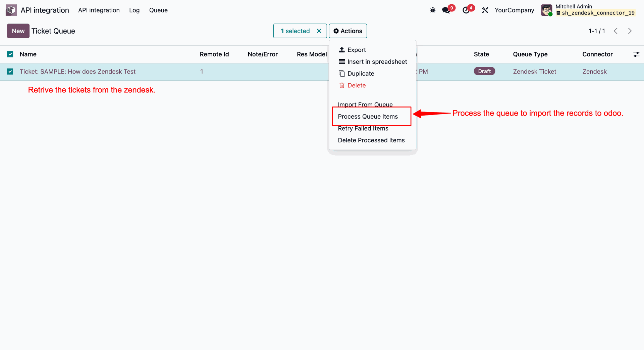The image size is (644, 350).
Task: Click Mitchell Admin's avatar
Action: coord(546,10)
